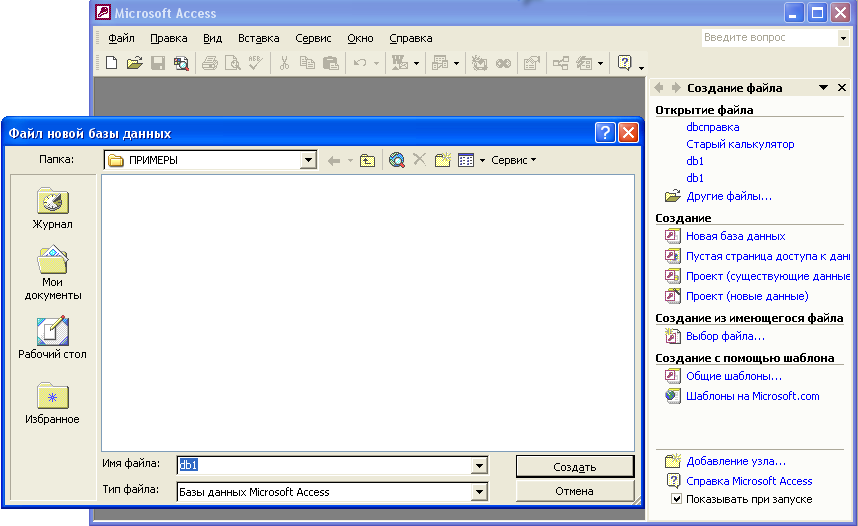This screenshot has height=526, width=858.
Task: Open Мои документы in places bar
Action: tap(53, 273)
